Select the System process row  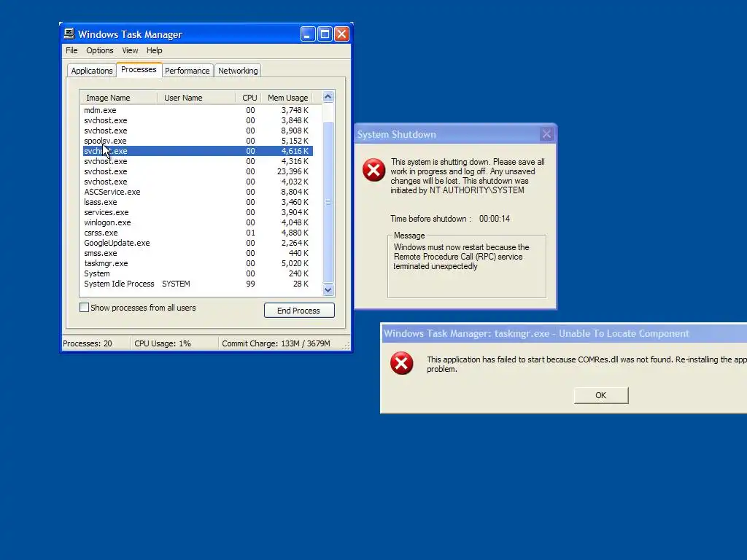click(x=198, y=274)
